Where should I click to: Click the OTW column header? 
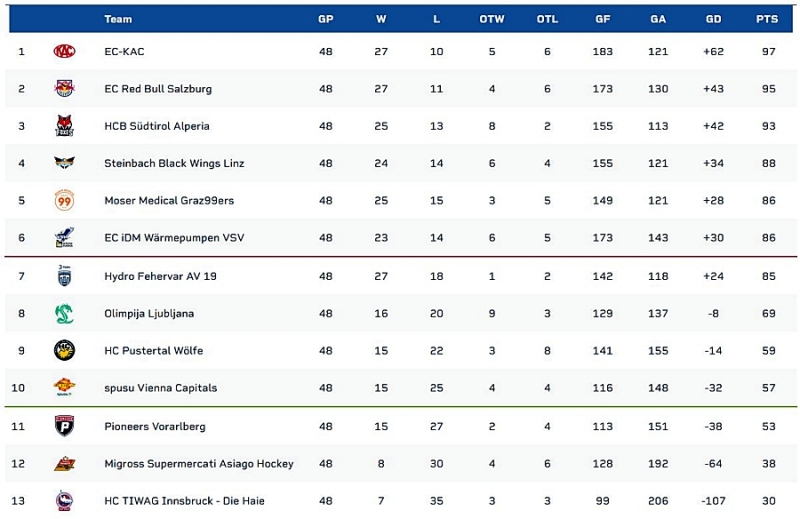pyautogui.click(x=492, y=19)
